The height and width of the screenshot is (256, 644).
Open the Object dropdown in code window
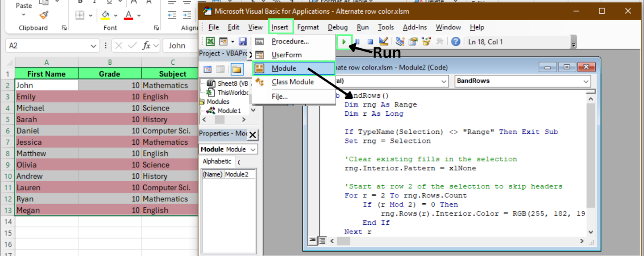pyautogui.click(x=444, y=81)
